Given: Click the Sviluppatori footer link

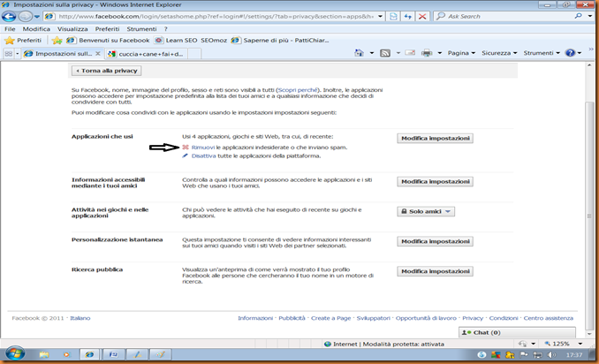Looking at the screenshot, I should pyautogui.click(x=373, y=318).
